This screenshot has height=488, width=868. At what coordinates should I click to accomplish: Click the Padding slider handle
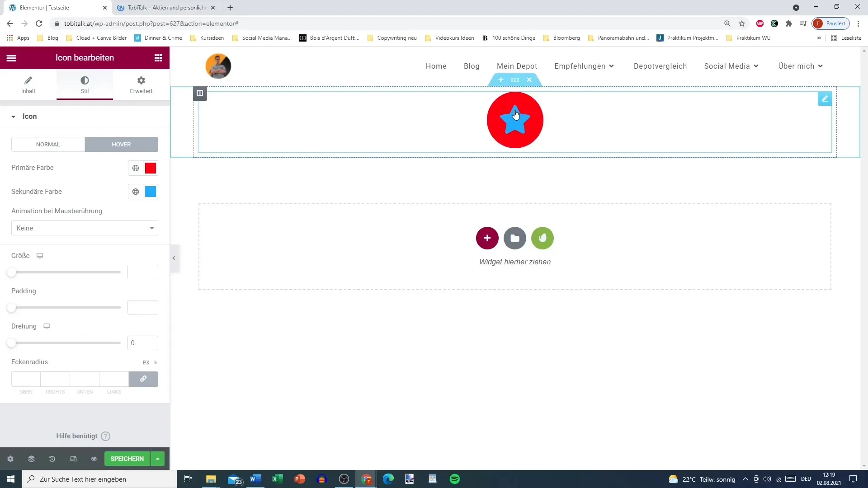pyautogui.click(x=12, y=308)
